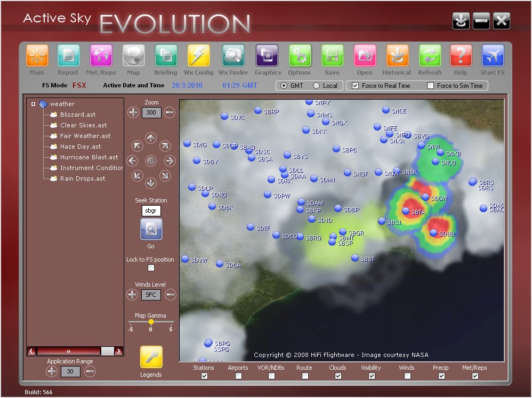Open the Graphics toolbar icon

point(267,55)
